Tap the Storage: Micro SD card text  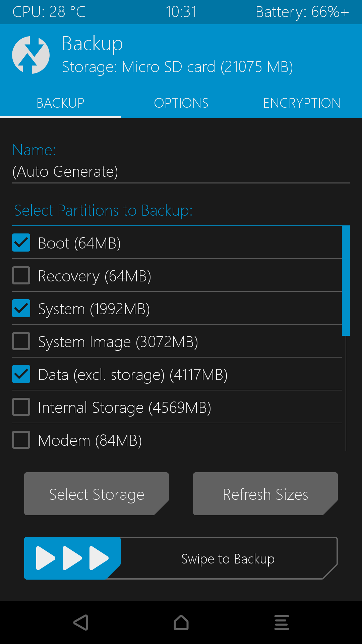(x=178, y=67)
